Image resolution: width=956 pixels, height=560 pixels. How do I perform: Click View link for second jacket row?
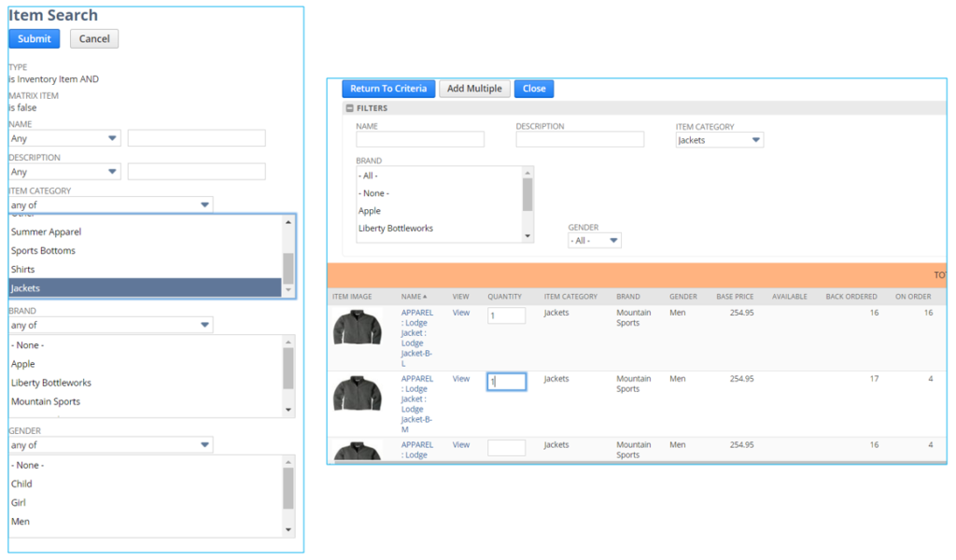[461, 379]
